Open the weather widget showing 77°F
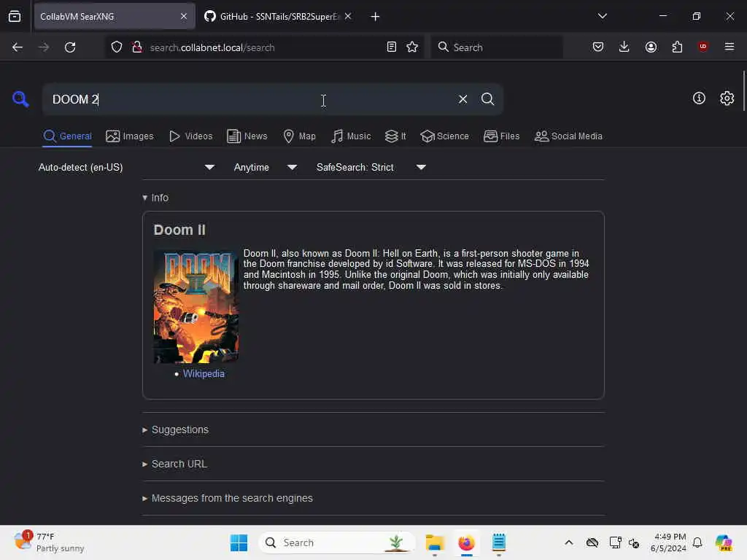 [x=49, y=542]
